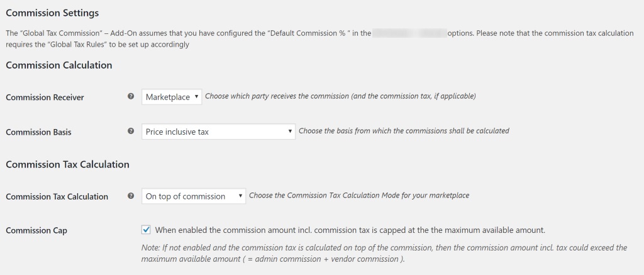
Task: Click the italic Note paragraph under Commission Cap
Action: (384, 253)
